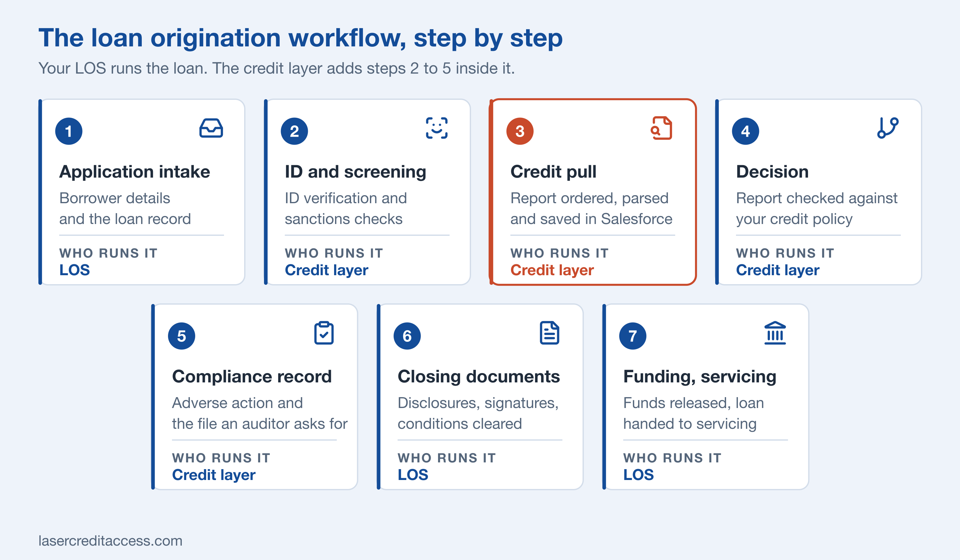Click "Credit layer" under ID and screening

326,270
